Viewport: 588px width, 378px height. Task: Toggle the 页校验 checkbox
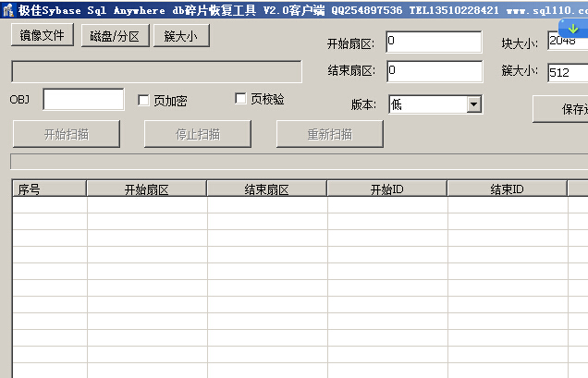coord(241,99)
